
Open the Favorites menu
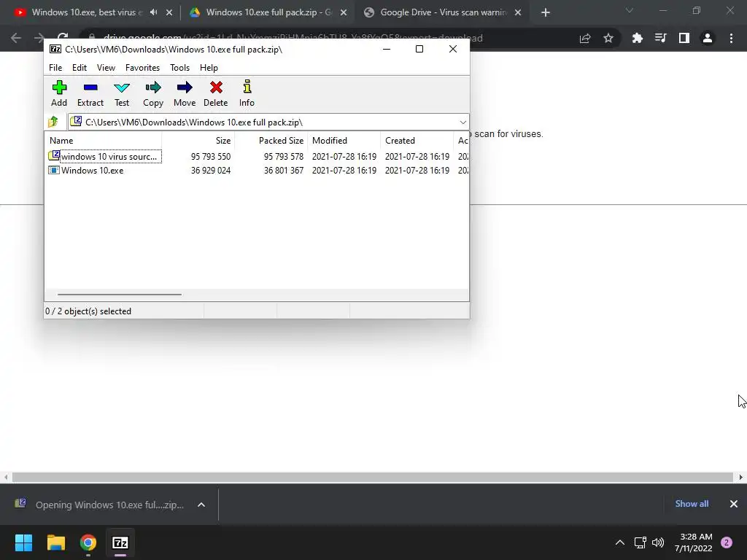pyautogui.click(x=142, y=68)
